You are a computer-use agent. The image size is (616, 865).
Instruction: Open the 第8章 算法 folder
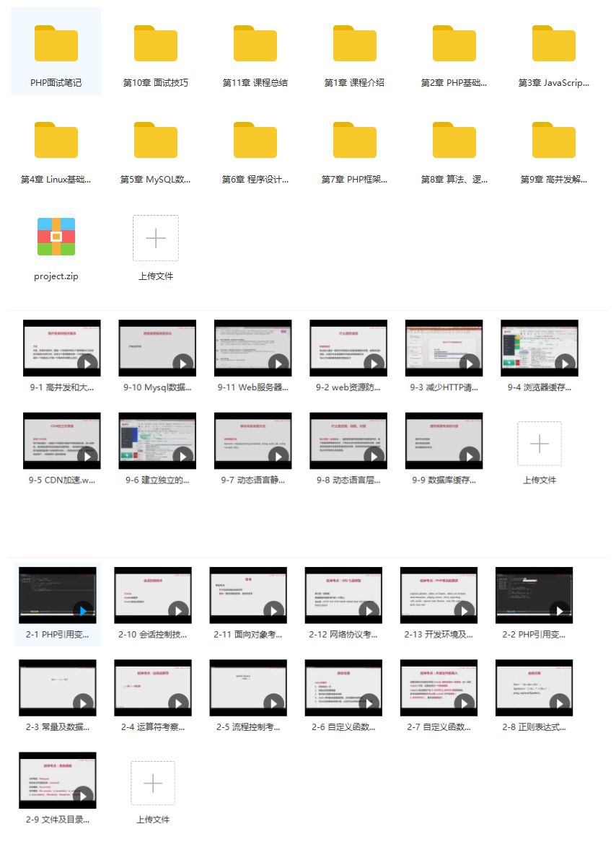pos(454,140)
